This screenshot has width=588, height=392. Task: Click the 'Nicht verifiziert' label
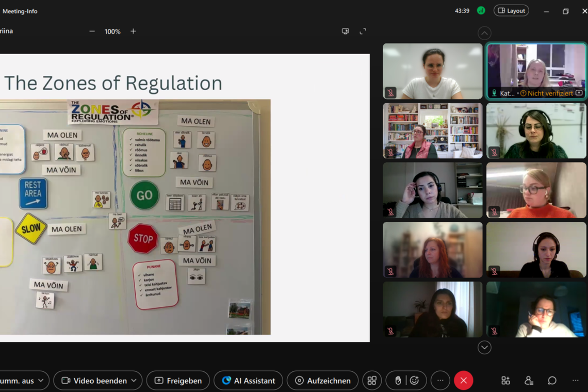tap(550, 93)
